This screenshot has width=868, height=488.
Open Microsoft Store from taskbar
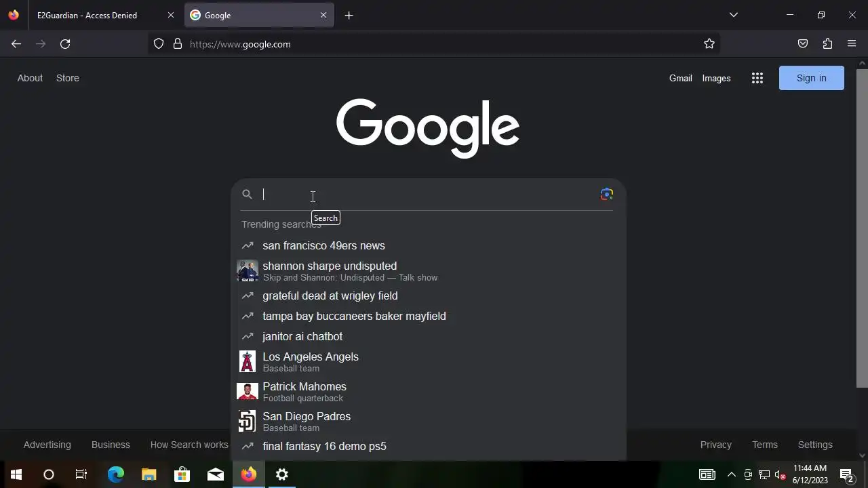pyautogui.click(x=182, y=474)
